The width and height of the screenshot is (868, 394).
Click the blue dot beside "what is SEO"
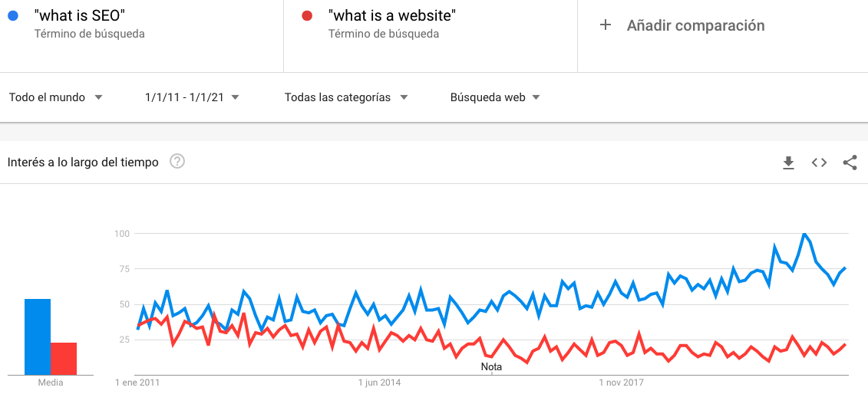(13, 16)
